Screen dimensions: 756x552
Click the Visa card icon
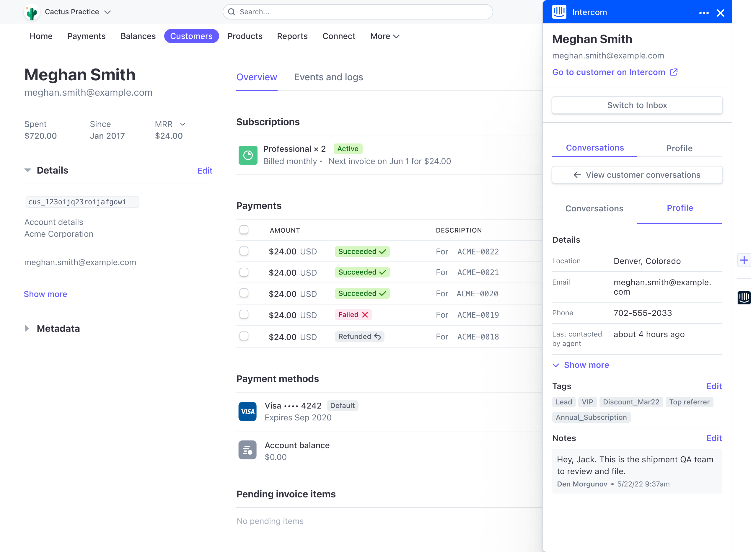click(247, 411)
